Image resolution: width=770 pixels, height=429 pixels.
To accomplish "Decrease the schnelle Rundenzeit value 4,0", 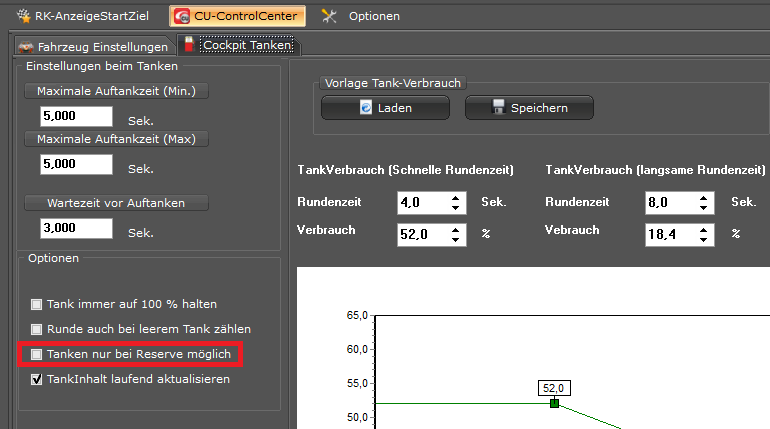I will [x=456, y=208].
